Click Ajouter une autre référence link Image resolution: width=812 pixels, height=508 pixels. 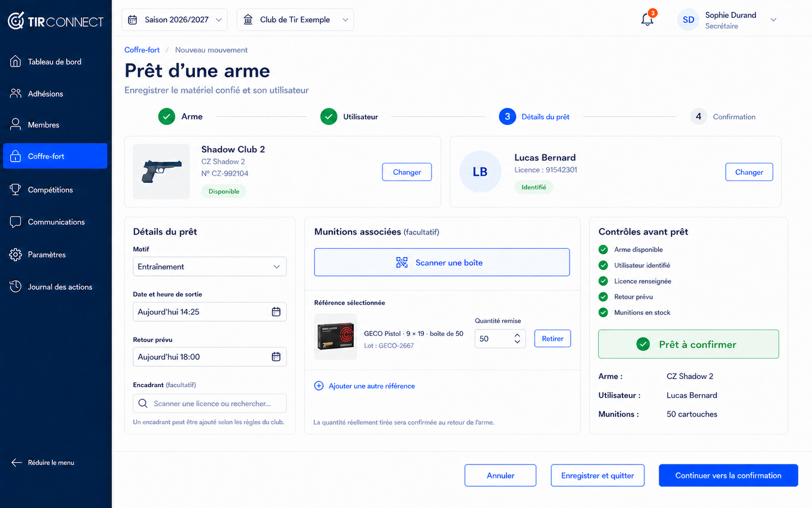(x=365, y=386)
